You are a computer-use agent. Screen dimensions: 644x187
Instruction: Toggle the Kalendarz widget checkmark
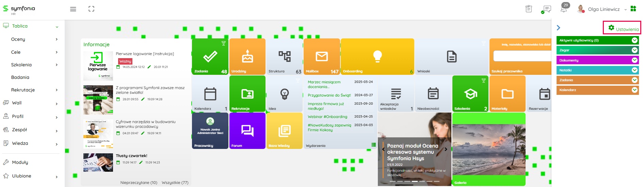(x=634, y=90)
